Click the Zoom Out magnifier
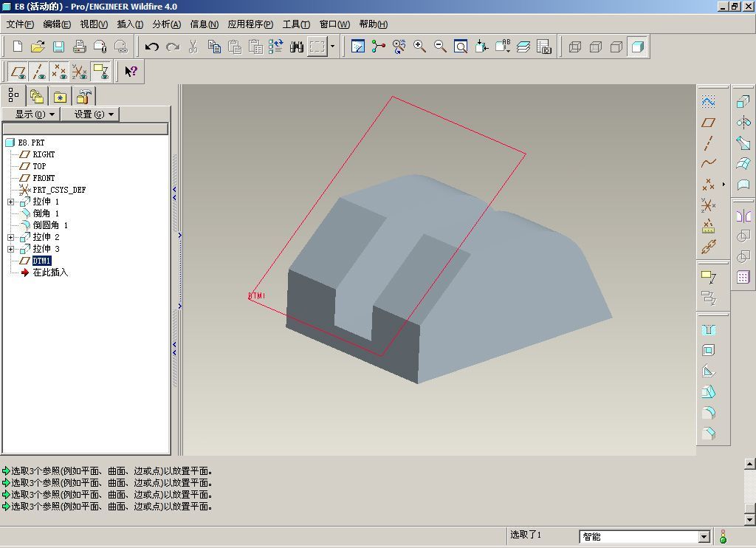The height and width of the screenshot is (548, 756). 440,47
